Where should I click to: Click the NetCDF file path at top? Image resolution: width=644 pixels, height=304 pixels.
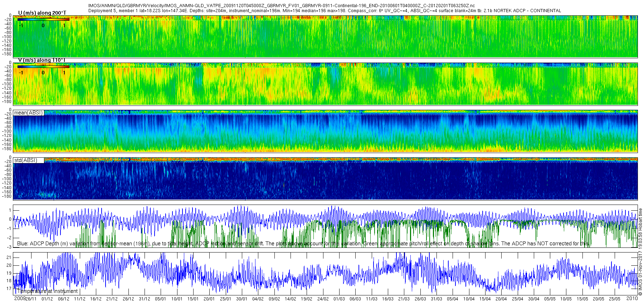click(282, 6)
